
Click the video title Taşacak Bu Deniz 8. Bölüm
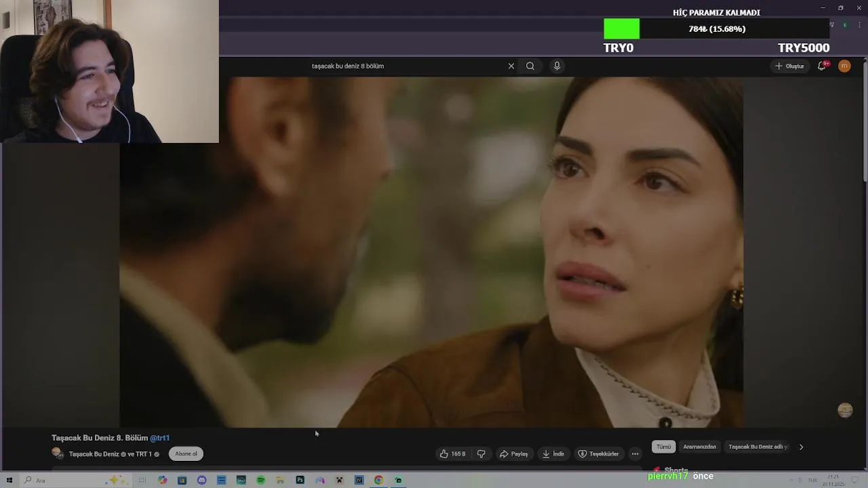pos(100,438)
